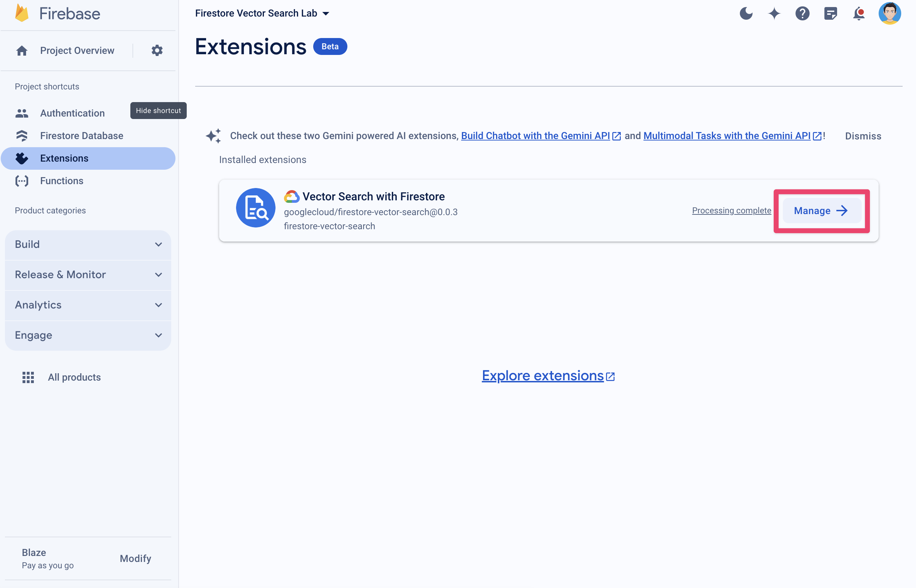Viewport: 916px width, 588px height.
Task: Select the Extensions menu item
Action: coord(64,158)
